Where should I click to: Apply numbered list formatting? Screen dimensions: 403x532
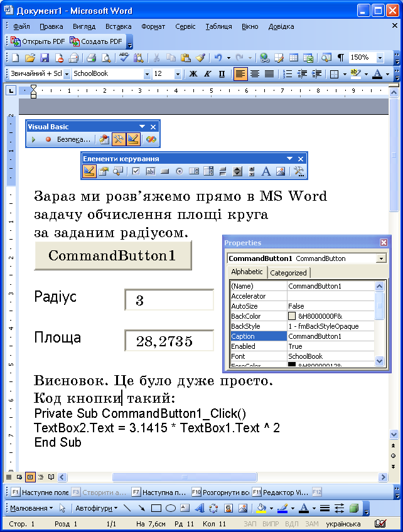pyautogui.click(x=287, y=74)
